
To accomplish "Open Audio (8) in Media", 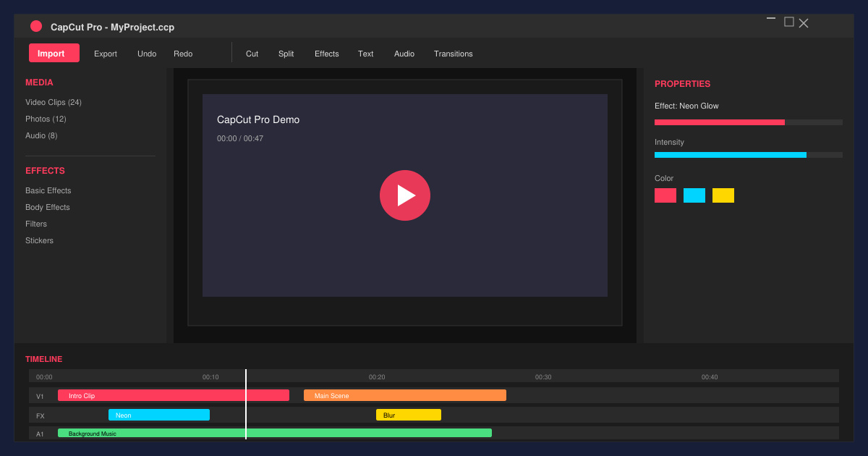I will coord(41,135).
